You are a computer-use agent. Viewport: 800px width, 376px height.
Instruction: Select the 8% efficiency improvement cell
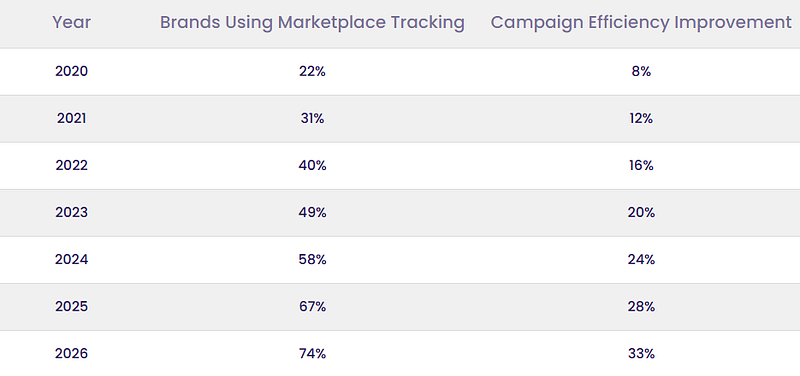(641, 71)
